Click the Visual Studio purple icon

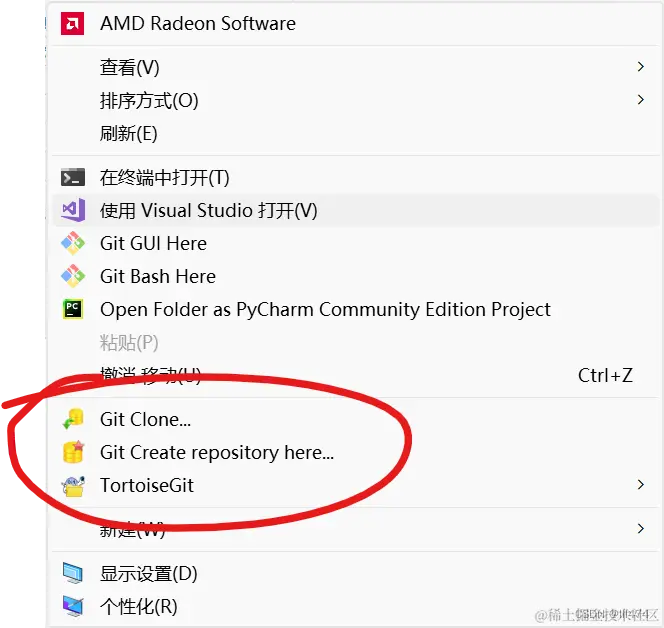coord(73,210)
